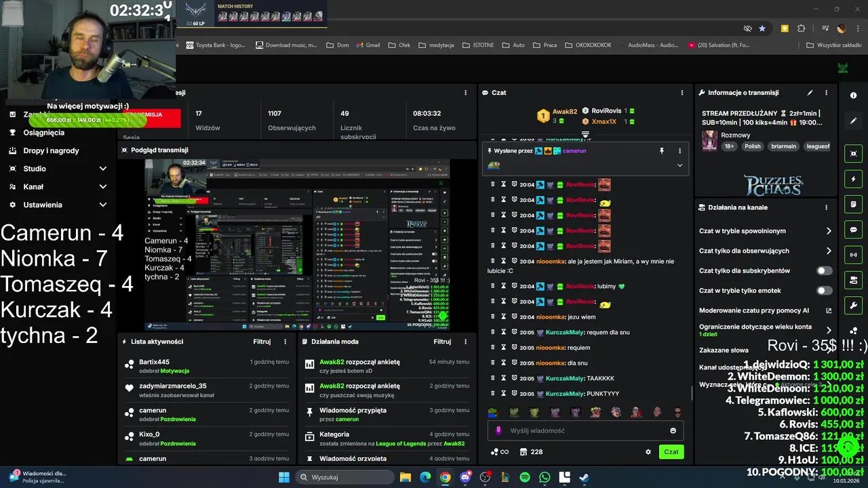Click camerun username in pinned message header
Image resolution: width=868 pixels, height=488 pixels.
574,150
